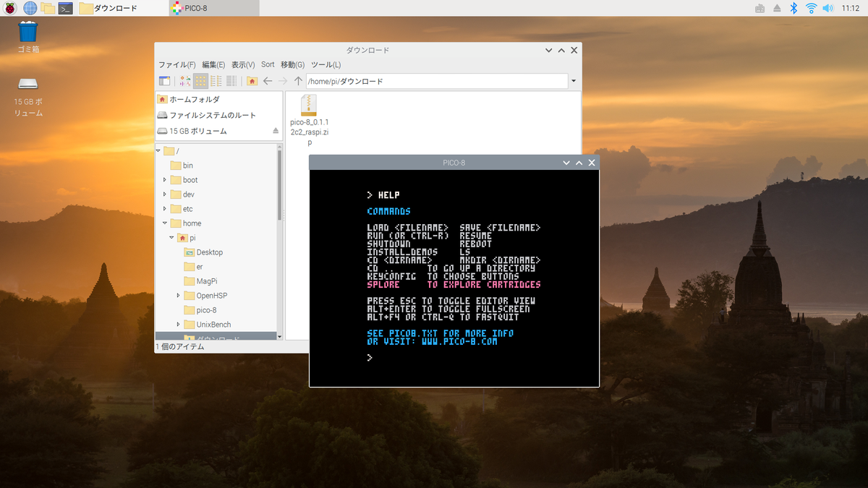
Task: Expand the UnixBench folder tree node
Action: click(x=178, y=325)
